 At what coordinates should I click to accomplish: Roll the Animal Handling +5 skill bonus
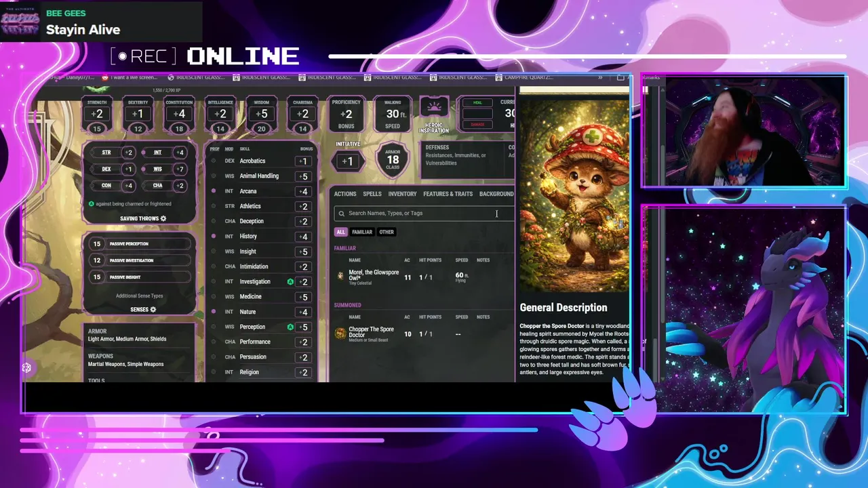(304, 176)
